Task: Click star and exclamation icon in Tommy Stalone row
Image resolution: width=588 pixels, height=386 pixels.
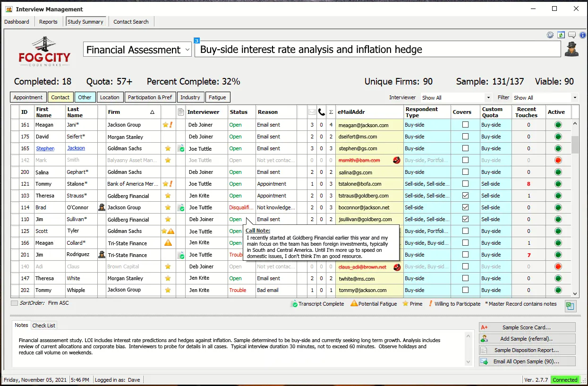Action: [x=168, y=184]
